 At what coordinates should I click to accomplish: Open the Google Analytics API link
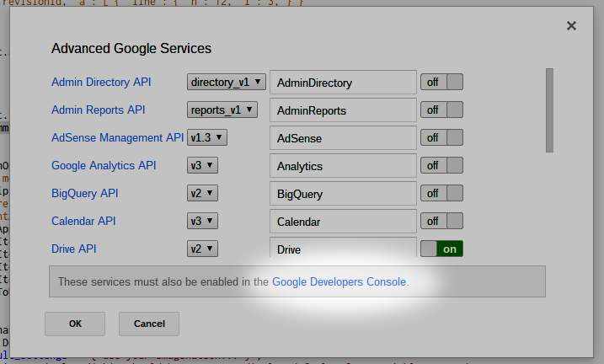pyautogui.click(x=104, y=166)
